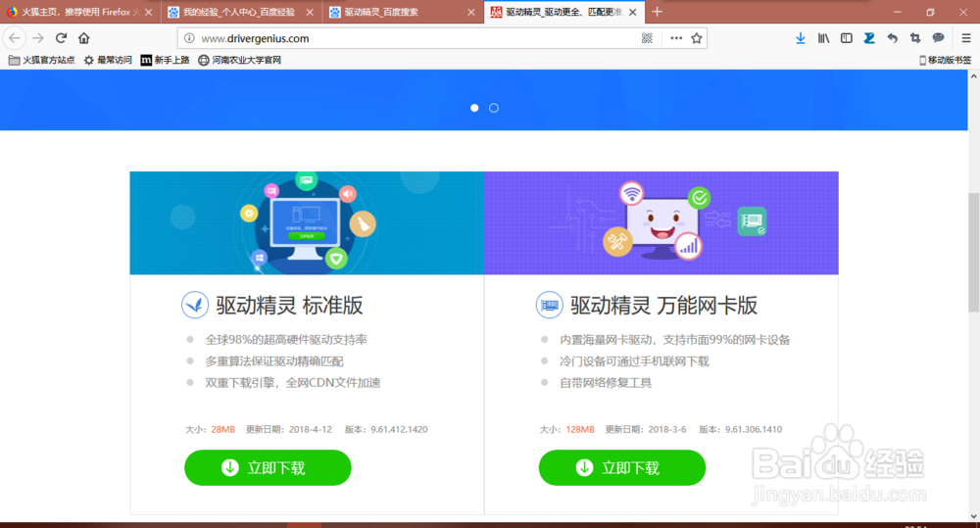Click update date 2018-4-12

click(x=311, y=429)
